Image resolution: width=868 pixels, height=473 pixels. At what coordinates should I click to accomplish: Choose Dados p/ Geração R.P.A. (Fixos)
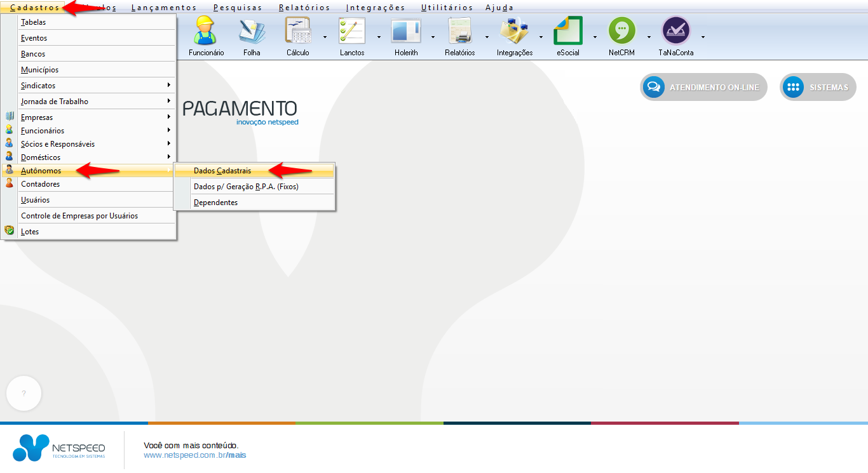click(x=246, y=187)
